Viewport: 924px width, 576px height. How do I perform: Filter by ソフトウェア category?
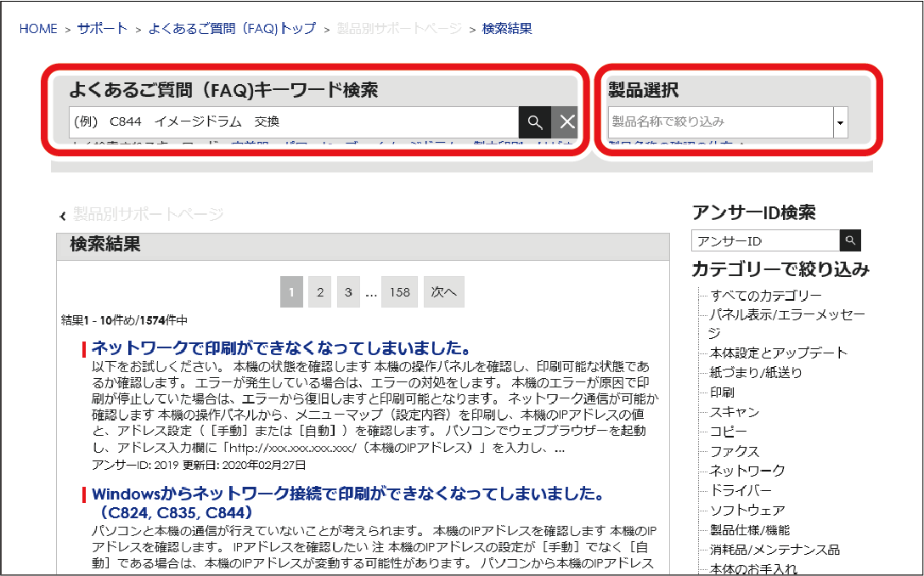tap(747, 510)
